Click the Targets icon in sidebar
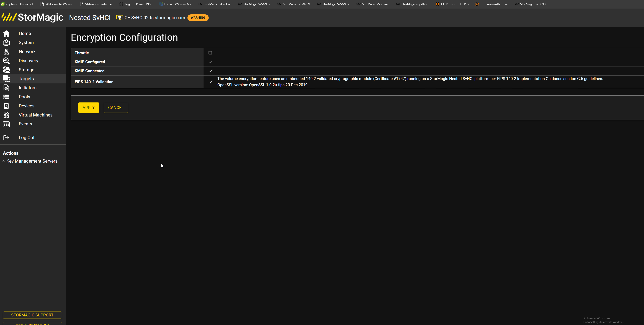The image size is (644, 325). (x=6, y=79)
